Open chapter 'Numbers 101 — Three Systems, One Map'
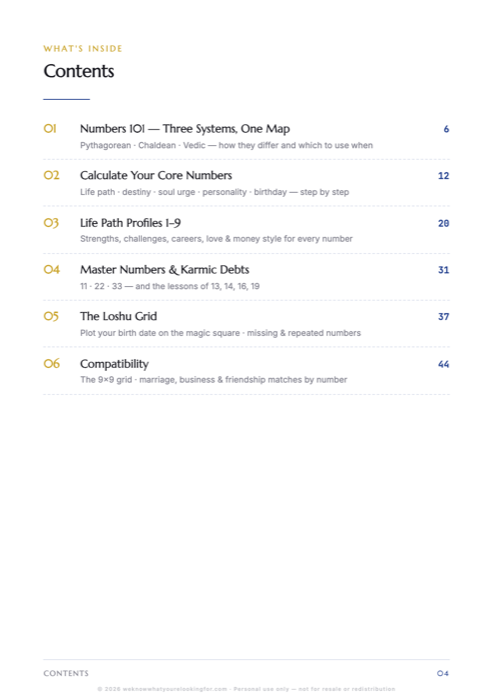 (185, 129)
